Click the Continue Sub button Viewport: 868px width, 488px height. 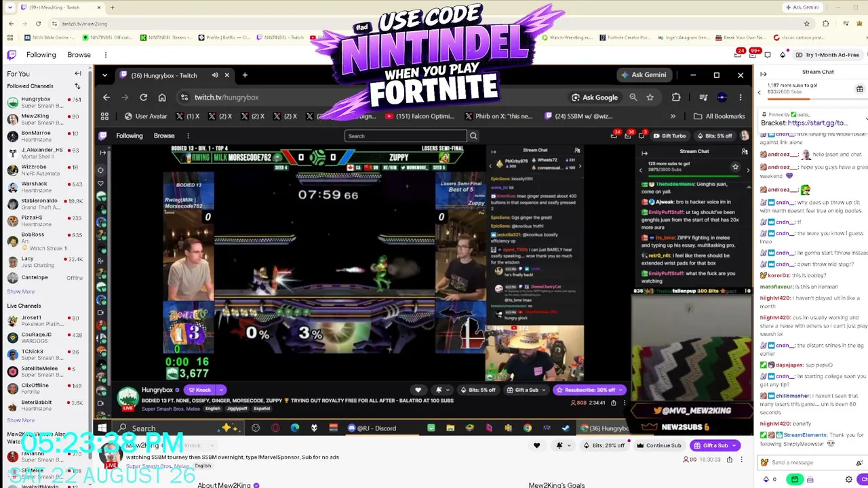[659, 445]
